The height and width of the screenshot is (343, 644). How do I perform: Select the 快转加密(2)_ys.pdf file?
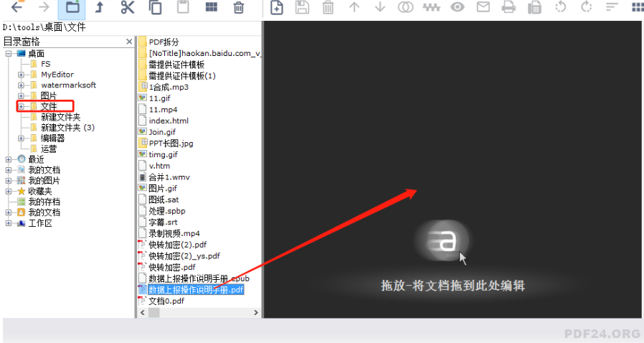coord(184,256)
